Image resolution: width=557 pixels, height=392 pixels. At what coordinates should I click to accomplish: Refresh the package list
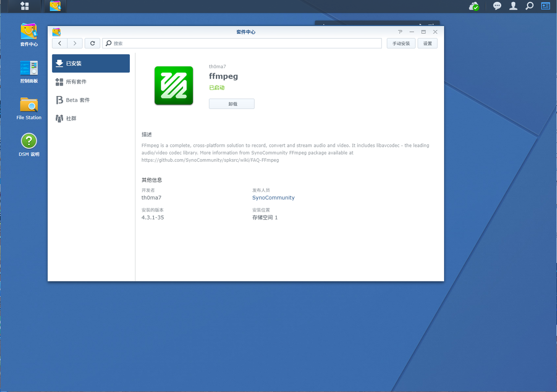click(x=93, y=43)
